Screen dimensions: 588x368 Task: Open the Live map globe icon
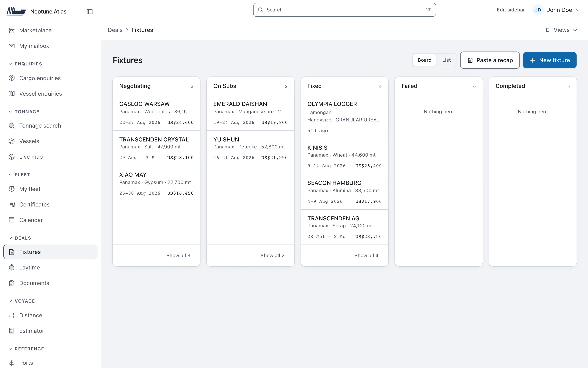coord(12,157)
